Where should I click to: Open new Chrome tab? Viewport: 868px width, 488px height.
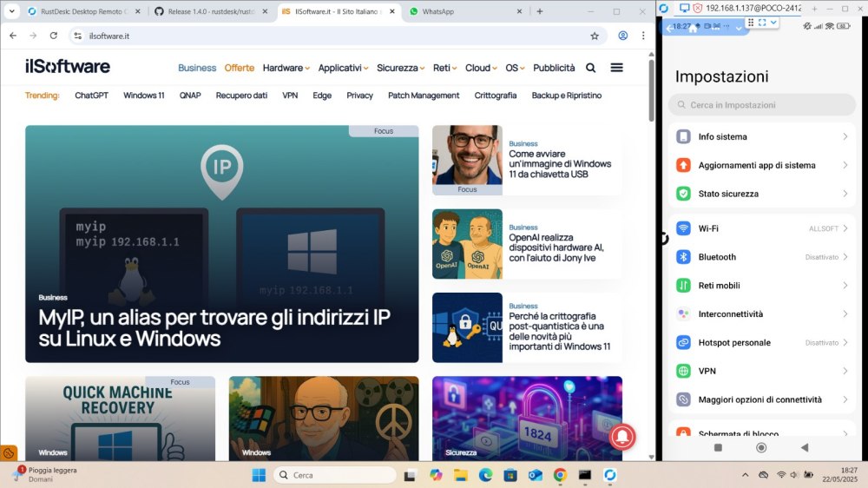(540, 11)
